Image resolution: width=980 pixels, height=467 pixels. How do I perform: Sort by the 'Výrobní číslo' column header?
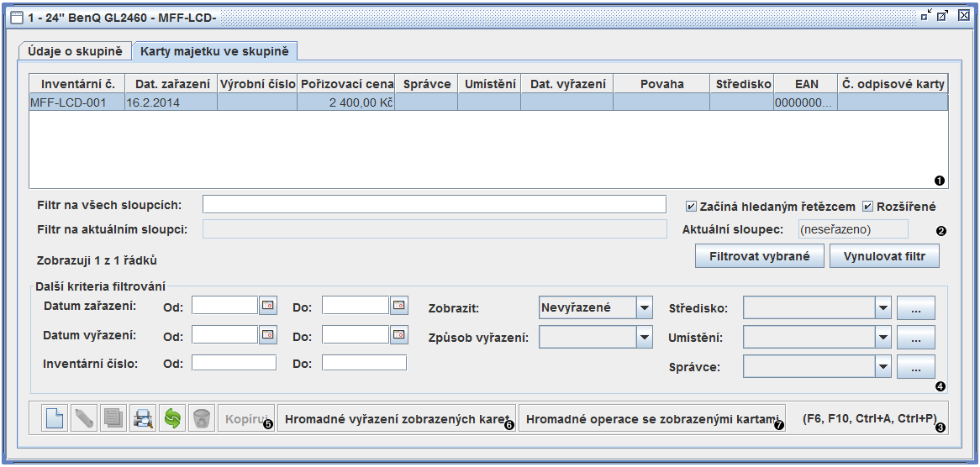(257, 84)
